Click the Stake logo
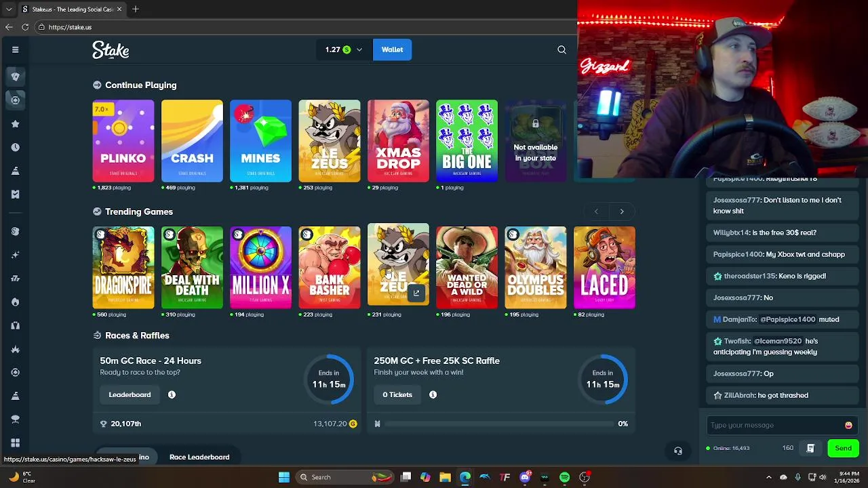 point(111,50)
